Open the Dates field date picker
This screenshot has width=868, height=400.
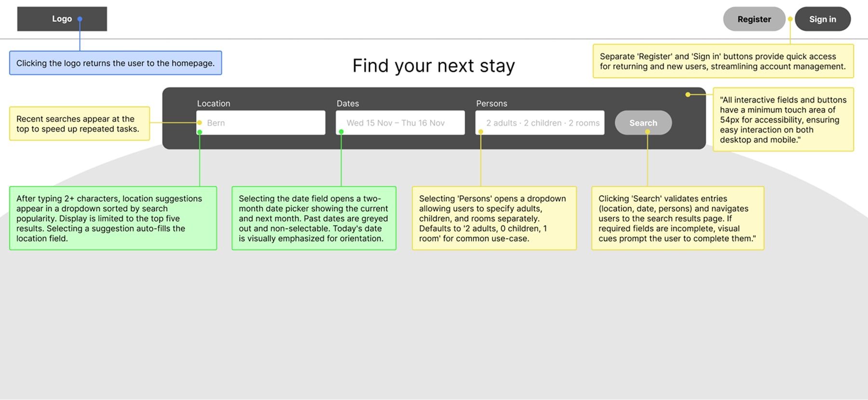click(x=400, y=123)
